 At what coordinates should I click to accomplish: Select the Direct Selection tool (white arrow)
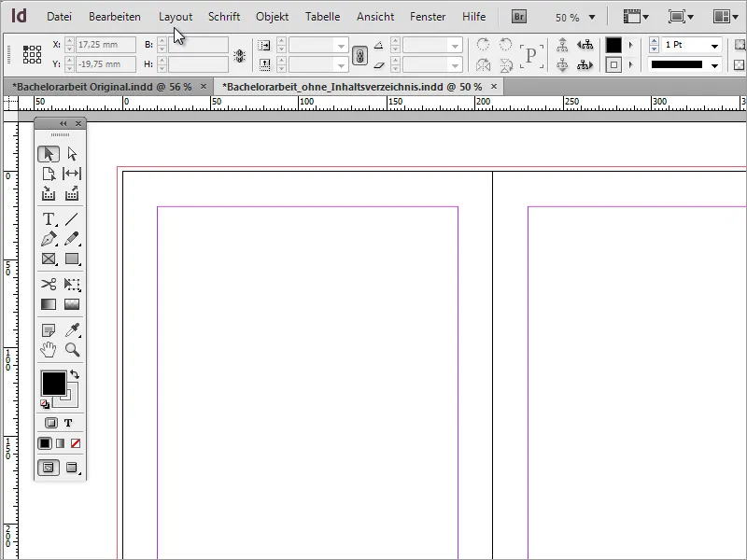point(72,154)
